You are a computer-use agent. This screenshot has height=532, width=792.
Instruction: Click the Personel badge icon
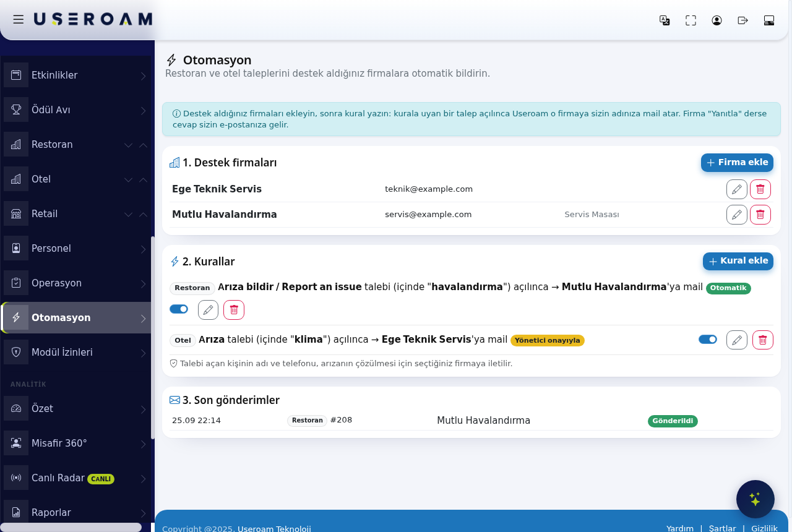[16, 249]
